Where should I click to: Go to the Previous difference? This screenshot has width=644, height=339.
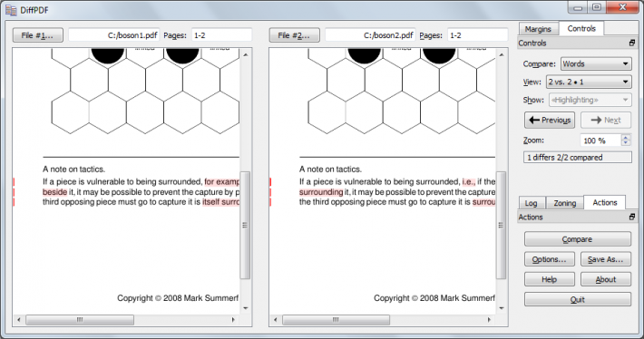[x=550, y=120]
